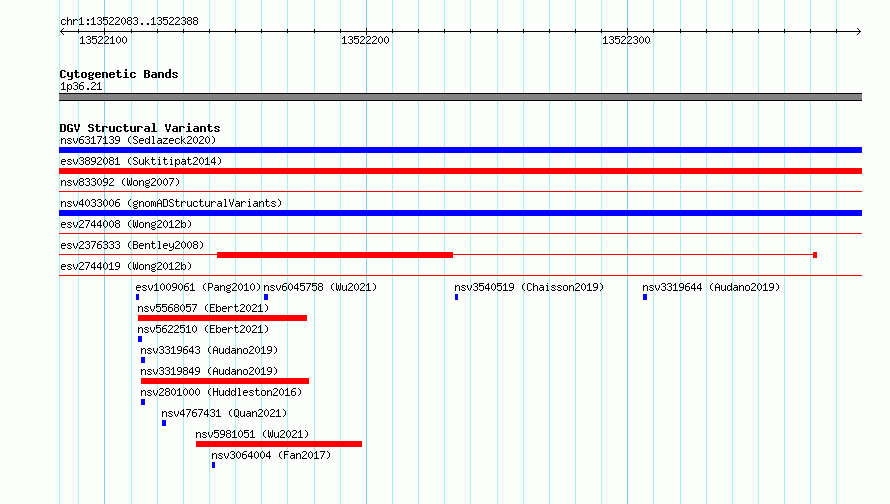
Task: Select nsv4767431 (Quan2021) label
Action: click(x=224, y=413)
